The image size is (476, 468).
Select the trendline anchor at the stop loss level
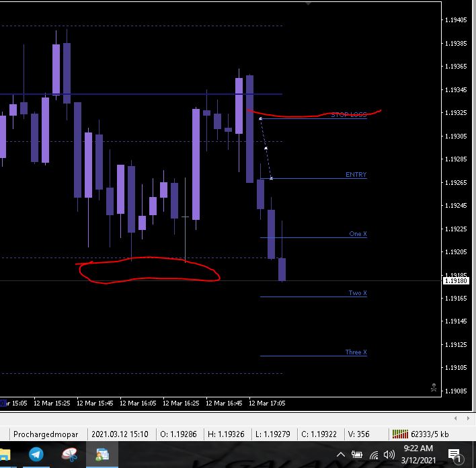pos(260,118)
